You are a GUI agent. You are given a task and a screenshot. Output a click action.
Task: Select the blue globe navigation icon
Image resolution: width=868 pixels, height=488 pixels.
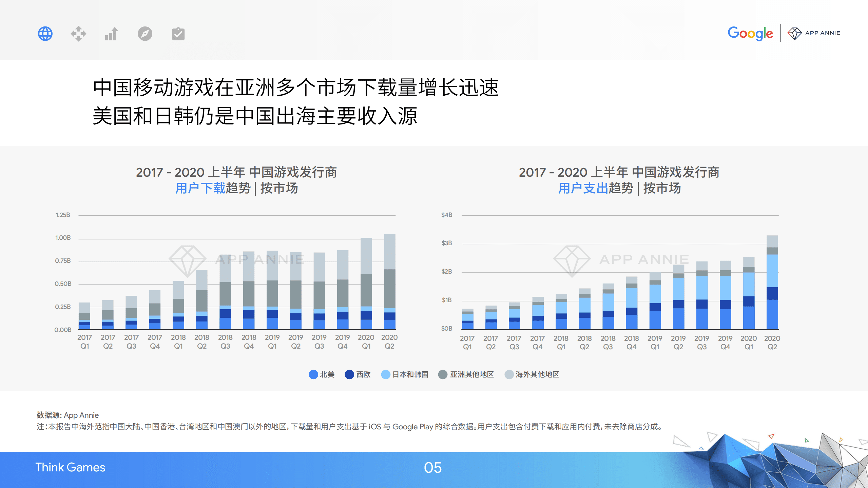point(45,33)
